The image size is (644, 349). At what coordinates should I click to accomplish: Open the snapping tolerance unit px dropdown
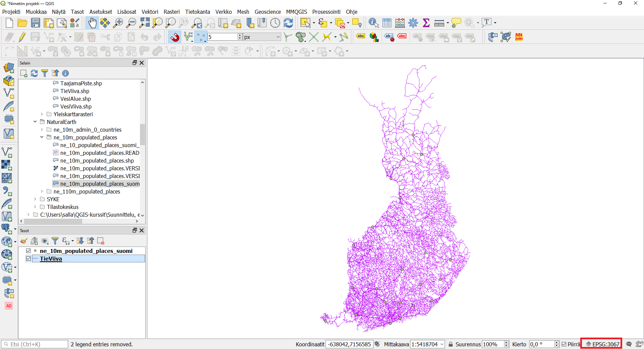(x=262, y=37)
